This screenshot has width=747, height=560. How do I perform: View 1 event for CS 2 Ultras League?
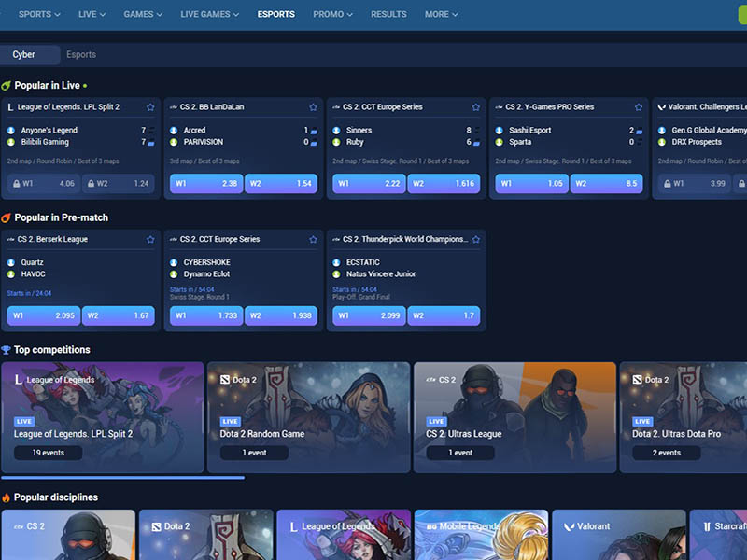(460, 453)
